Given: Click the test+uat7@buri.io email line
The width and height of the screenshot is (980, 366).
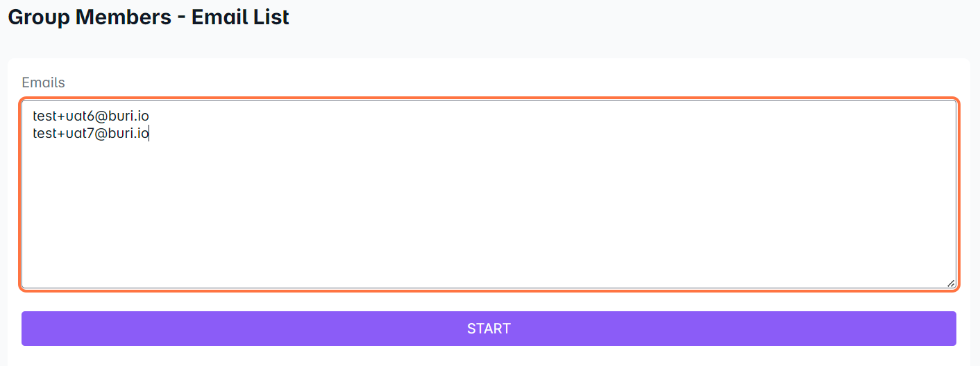Looking at the screenshot, I should point(91,133).
